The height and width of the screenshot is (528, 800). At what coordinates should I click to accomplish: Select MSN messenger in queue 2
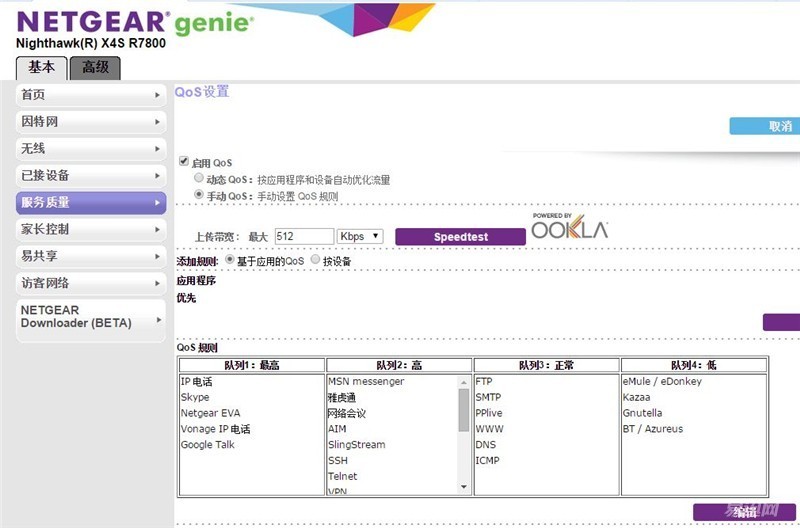point(366,381)
